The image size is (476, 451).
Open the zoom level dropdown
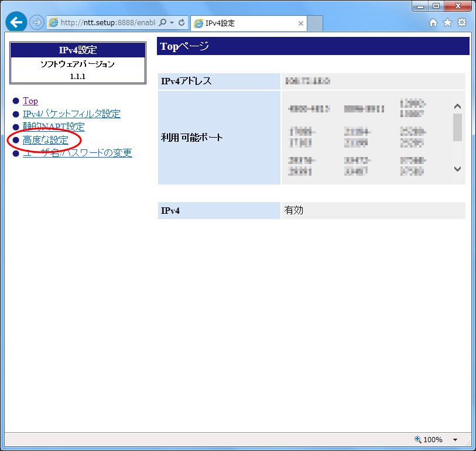click(455, 439)
